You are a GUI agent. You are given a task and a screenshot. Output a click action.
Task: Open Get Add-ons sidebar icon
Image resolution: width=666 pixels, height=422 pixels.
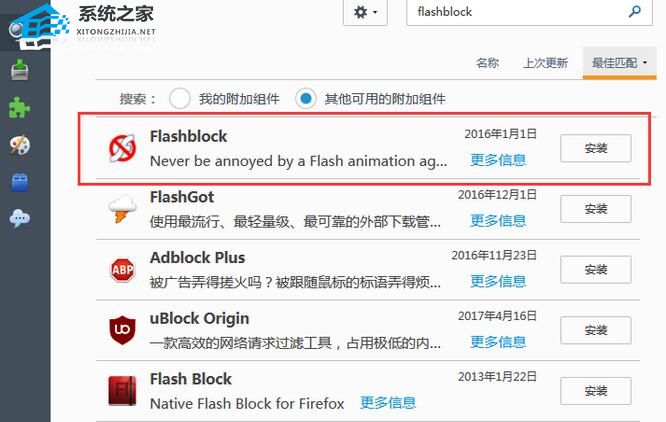(x=20, y=70)
